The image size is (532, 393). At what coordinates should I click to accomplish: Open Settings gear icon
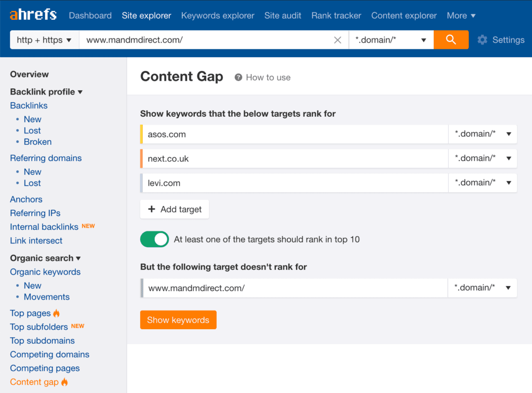(x=482, y=40)
